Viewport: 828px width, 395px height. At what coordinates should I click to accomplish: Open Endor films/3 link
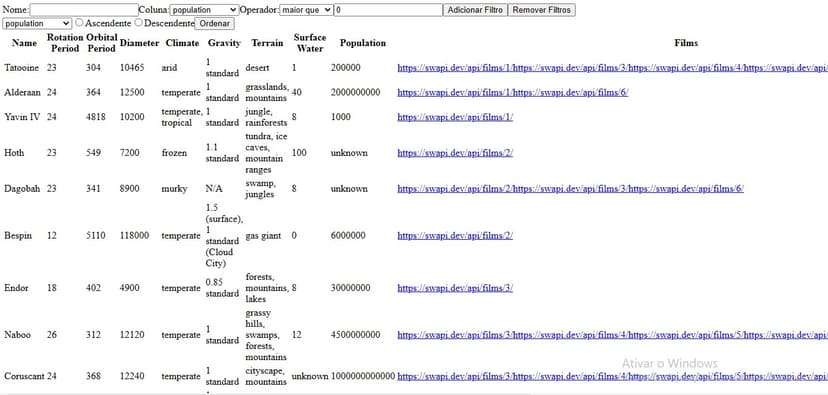point(455,288)
